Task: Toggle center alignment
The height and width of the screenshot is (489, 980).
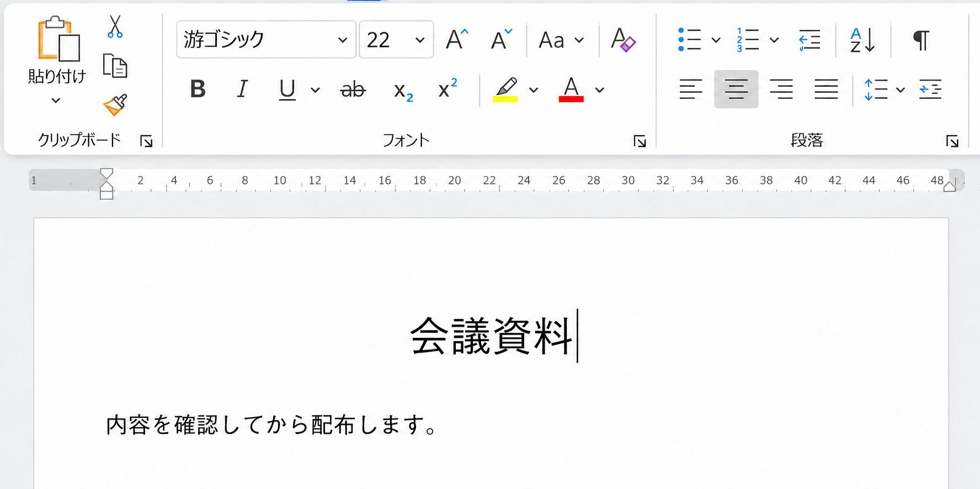Action: click(x=736, y=89)
